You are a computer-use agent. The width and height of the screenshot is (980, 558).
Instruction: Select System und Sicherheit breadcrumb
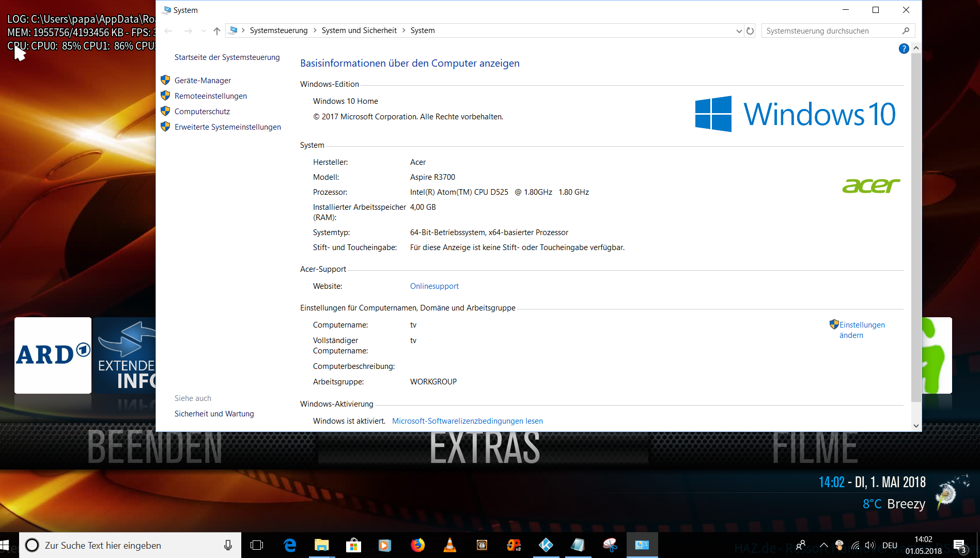point(359,30)
